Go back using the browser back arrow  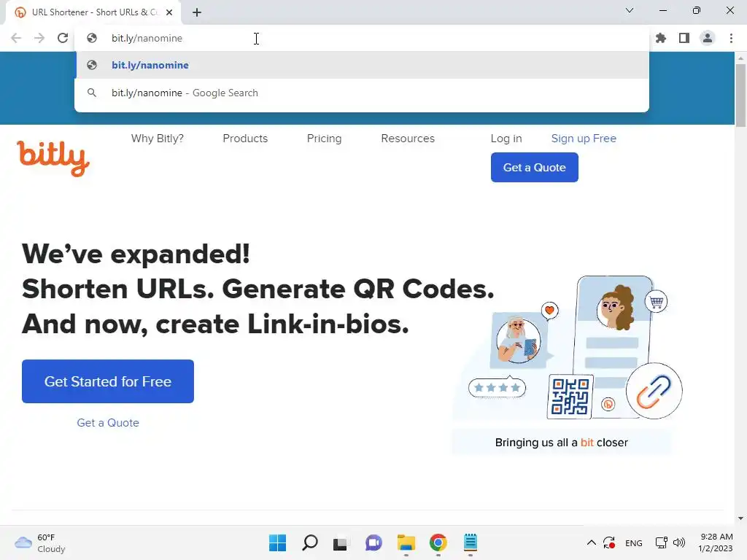16,38
